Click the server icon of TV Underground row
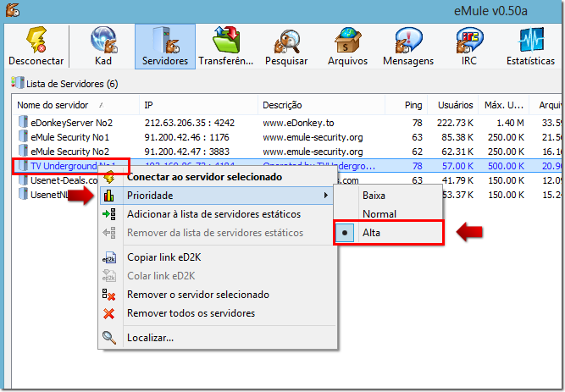 (23, 165)
